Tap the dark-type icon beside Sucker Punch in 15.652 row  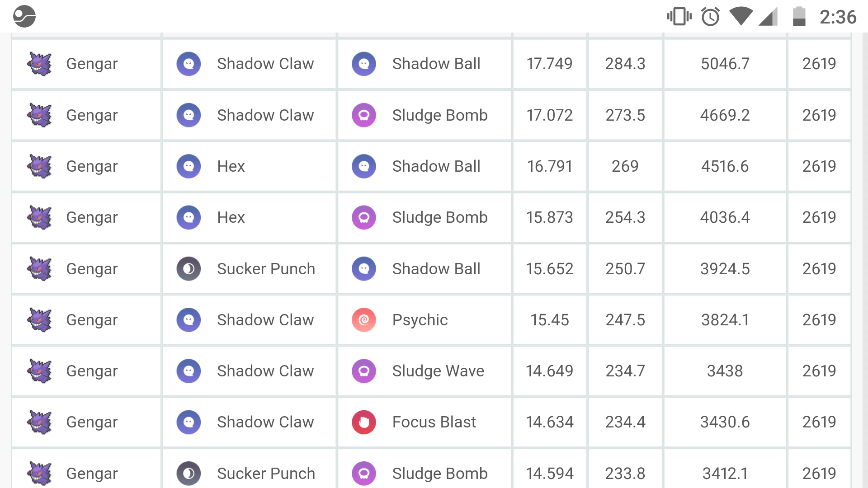coord(189,269)
